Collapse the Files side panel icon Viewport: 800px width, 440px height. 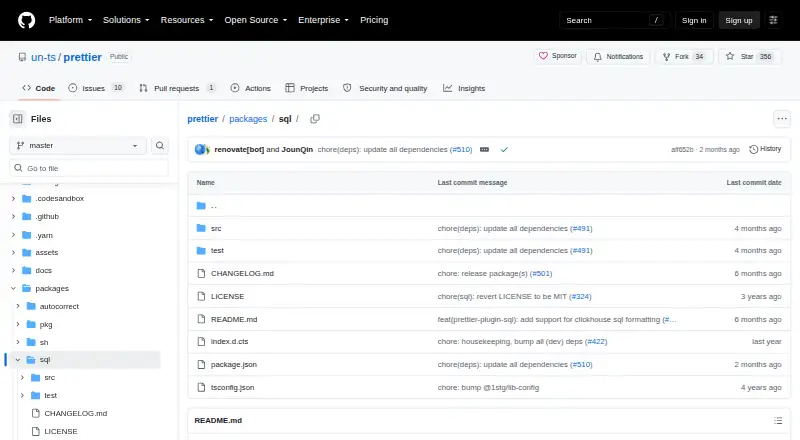18,119
